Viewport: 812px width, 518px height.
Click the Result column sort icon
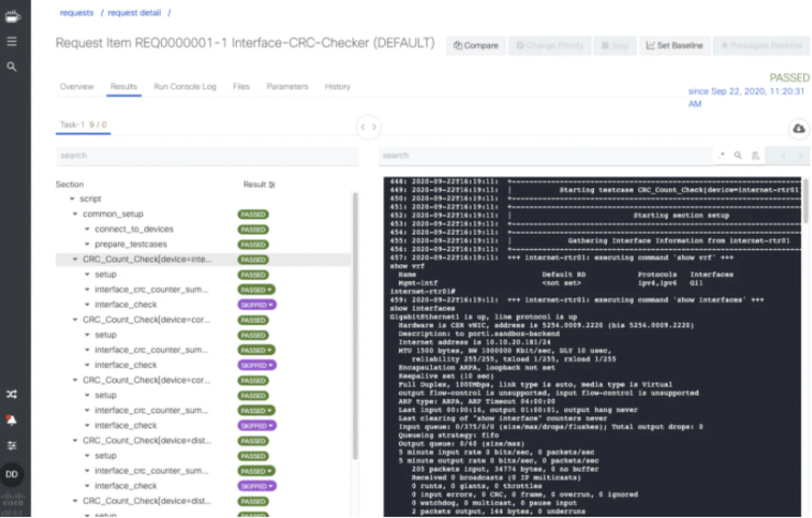[x=272, y=185]
